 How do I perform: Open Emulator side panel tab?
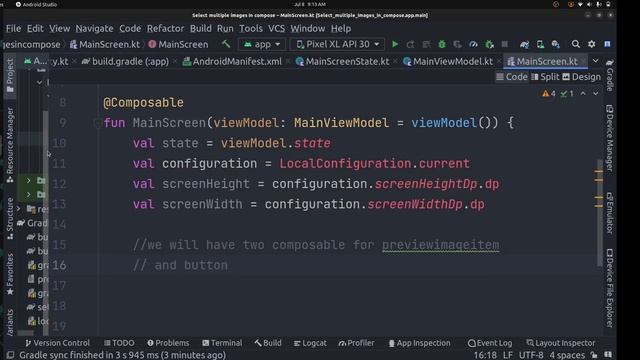click(610, 213)
